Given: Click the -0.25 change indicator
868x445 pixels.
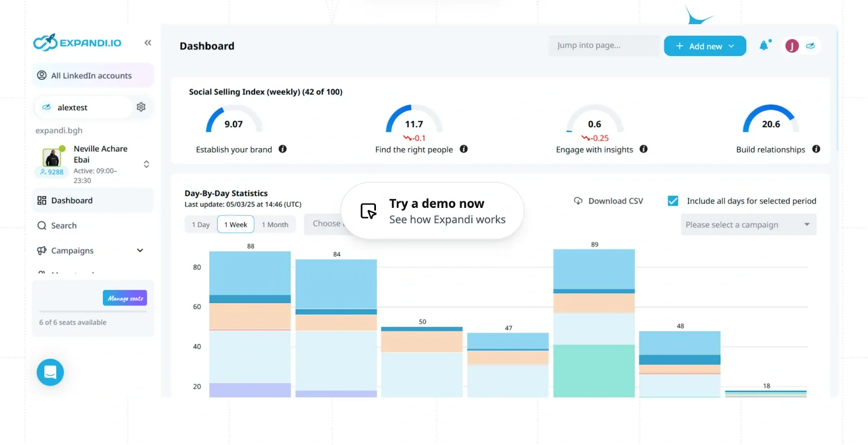Looking at the screenshot, I should [x=595, y=138].
